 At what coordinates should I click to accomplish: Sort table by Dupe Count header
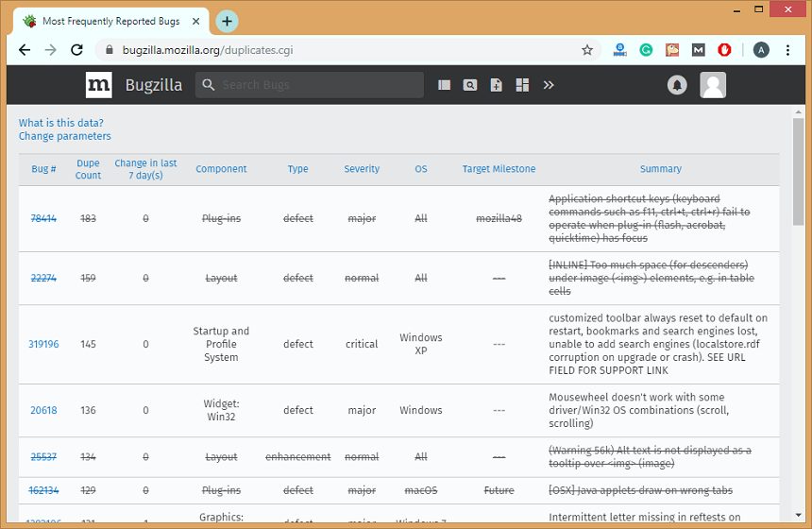[88, 169]
